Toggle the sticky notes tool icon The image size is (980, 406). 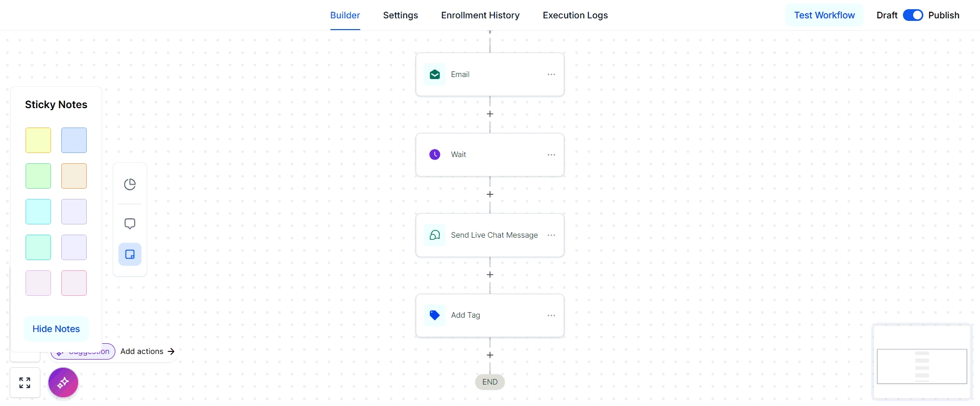tap(130, 254)
